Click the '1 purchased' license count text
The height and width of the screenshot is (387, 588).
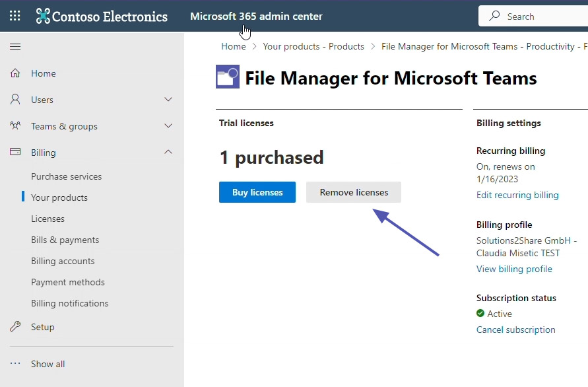(x=271, y=157)
